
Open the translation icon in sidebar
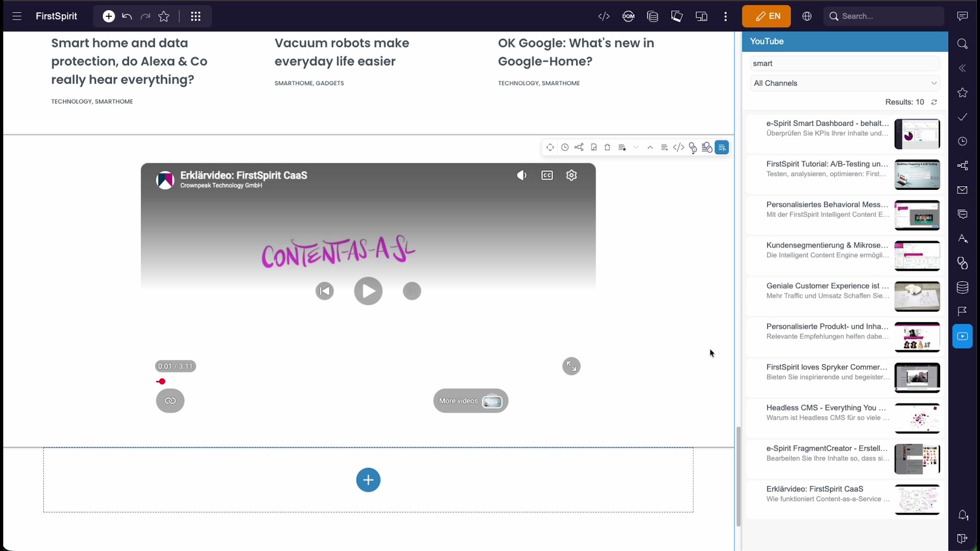[x=963, y=239]
